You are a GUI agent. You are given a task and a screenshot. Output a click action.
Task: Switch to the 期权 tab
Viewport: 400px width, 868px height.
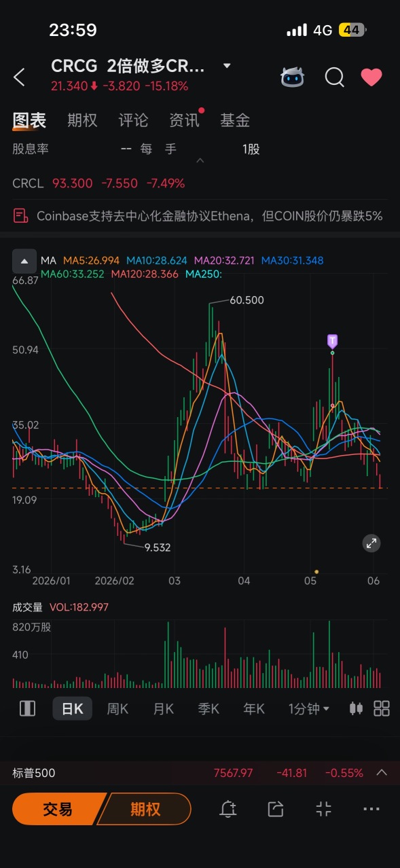tap(82, 120)
